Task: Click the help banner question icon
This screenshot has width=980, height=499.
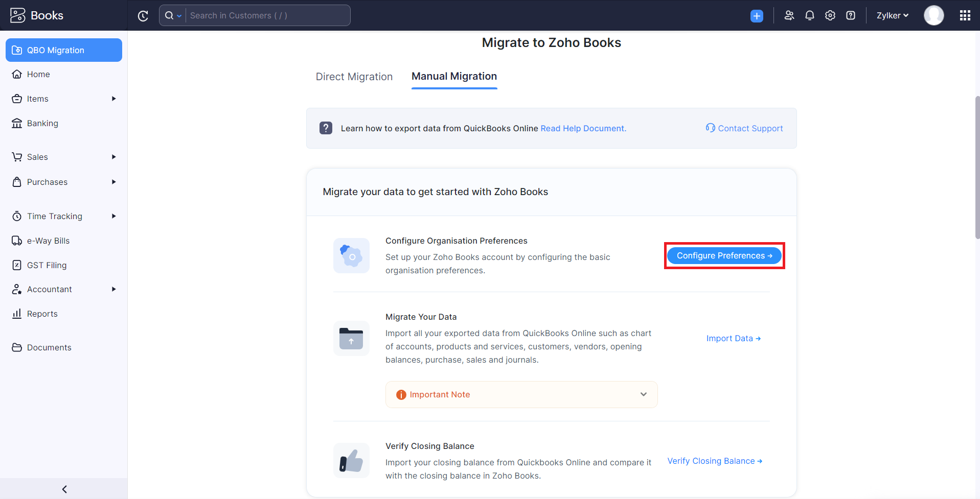Action: point(326,128)
